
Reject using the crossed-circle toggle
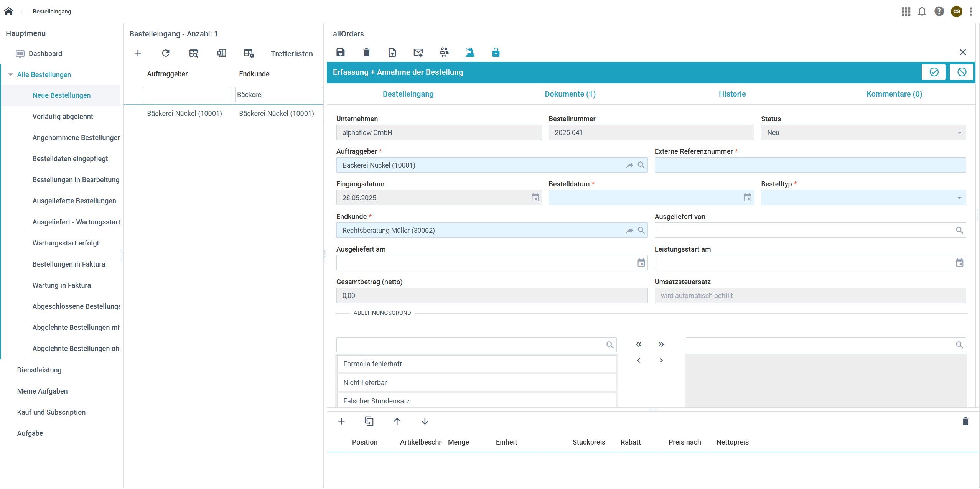961,72
